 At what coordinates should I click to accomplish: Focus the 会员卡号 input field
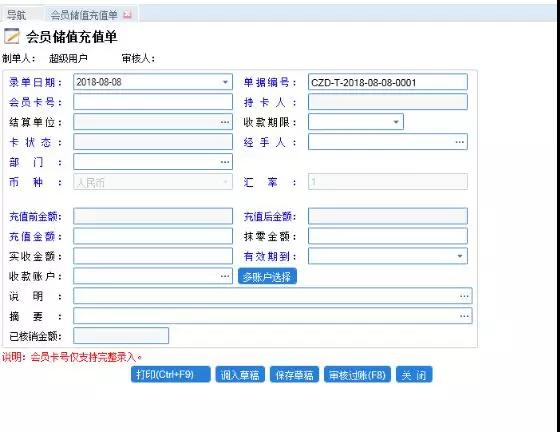pos(153,102)
